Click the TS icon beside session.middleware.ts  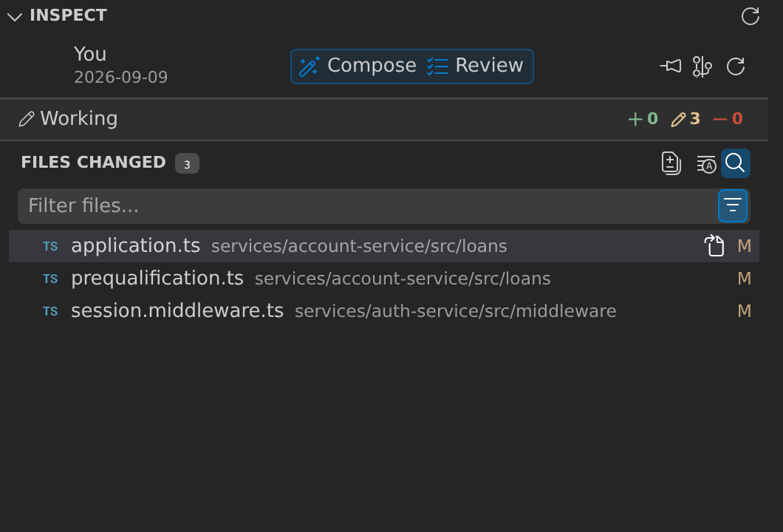tap(50, 311)
